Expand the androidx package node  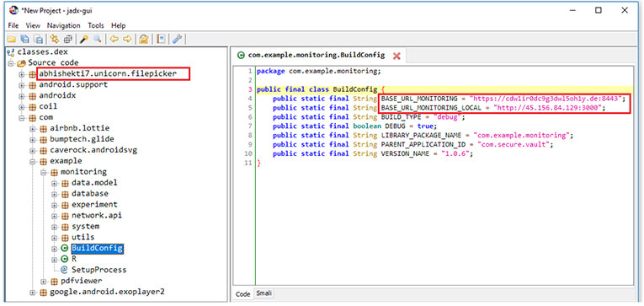coord(21,95)
